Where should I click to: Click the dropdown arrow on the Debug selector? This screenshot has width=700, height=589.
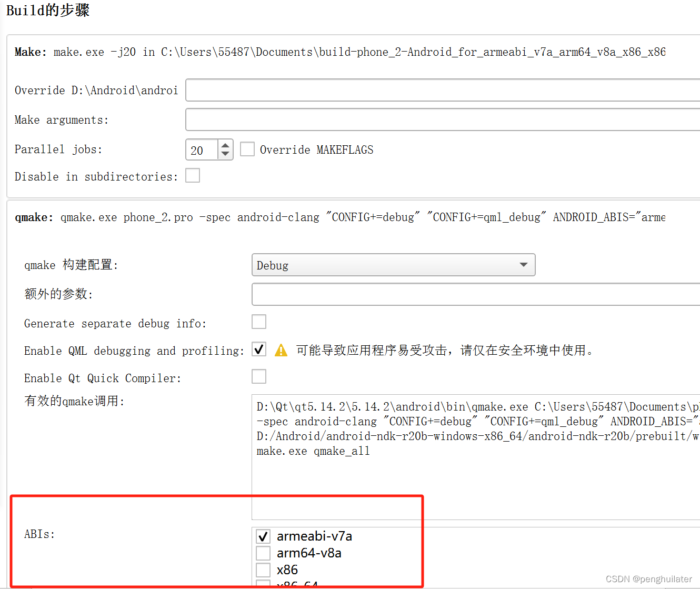(523, 265)
